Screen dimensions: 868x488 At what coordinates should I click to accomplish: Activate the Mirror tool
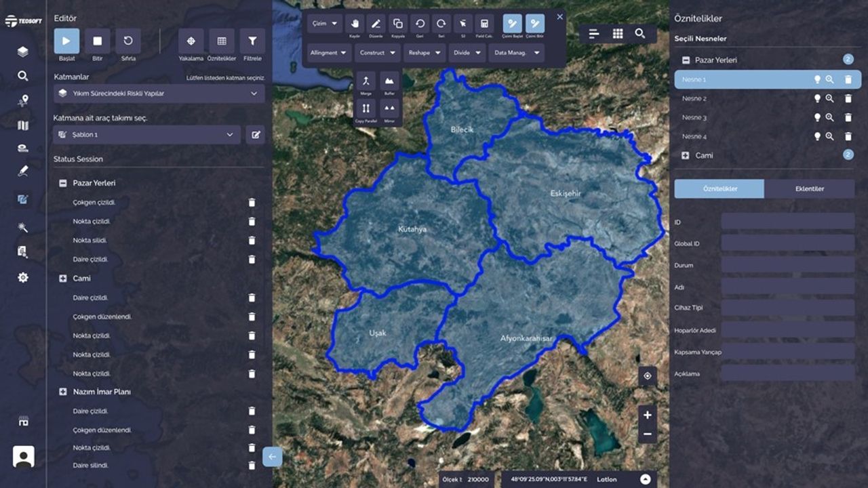389,108
